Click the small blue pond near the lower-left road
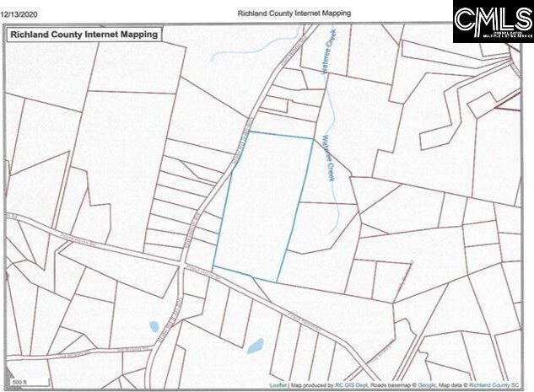The height and width of the screenshot is (392, 534). pos(154,326)
